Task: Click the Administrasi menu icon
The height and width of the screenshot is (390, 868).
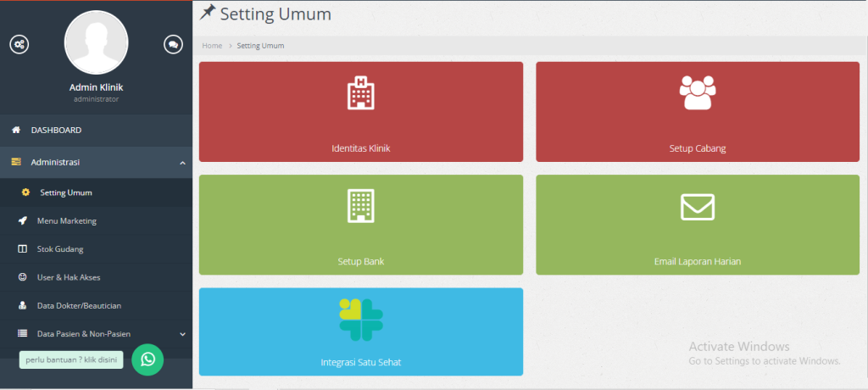Action: pyautogui.click(x=16, y=162)
